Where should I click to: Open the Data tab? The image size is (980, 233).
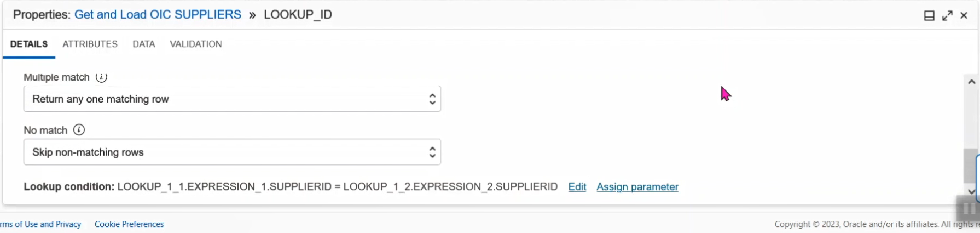[144, 44]
